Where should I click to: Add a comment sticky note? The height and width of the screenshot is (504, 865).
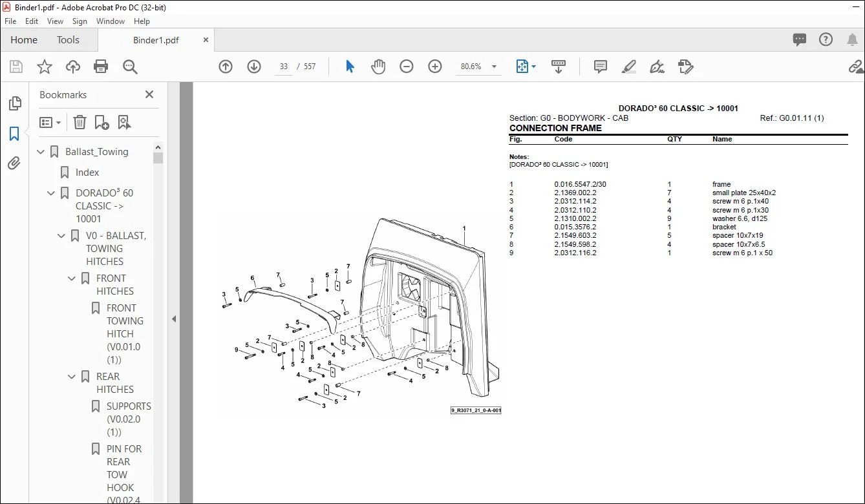(601, 67)
